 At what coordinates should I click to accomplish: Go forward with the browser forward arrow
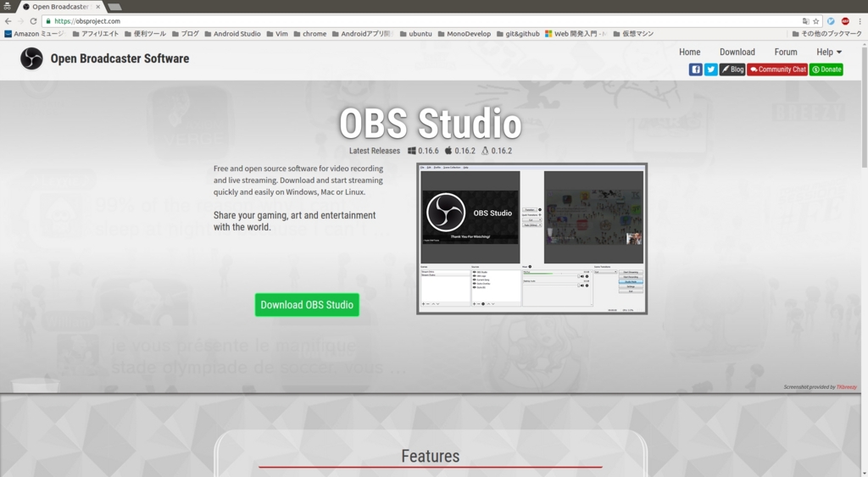pos(20,21)
